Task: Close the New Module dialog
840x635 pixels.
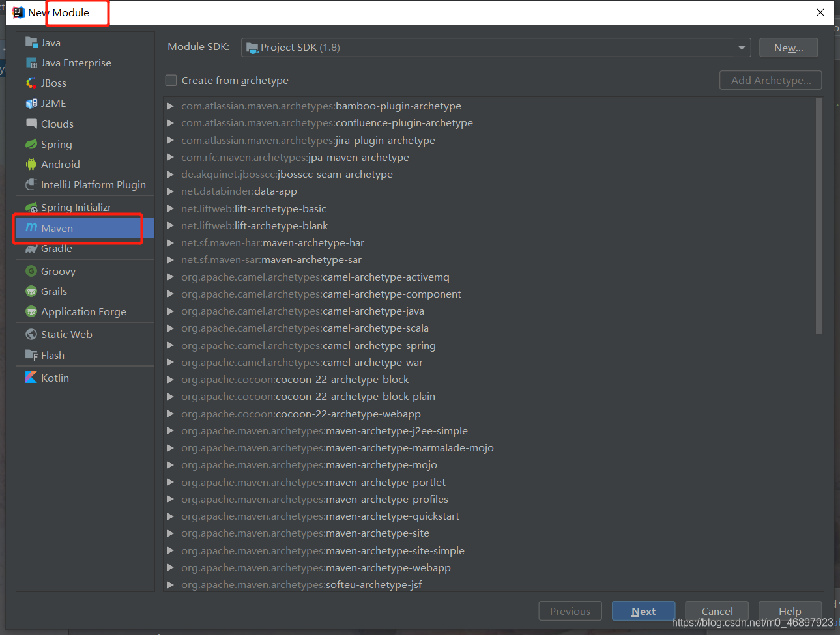Action: 820,12
